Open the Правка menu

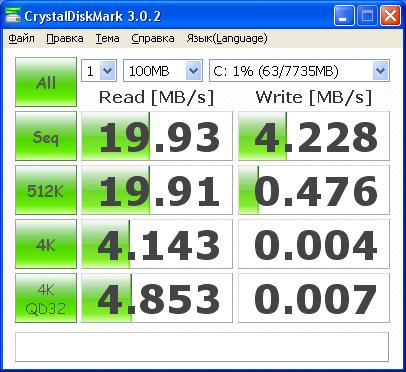tap(65, 38)
